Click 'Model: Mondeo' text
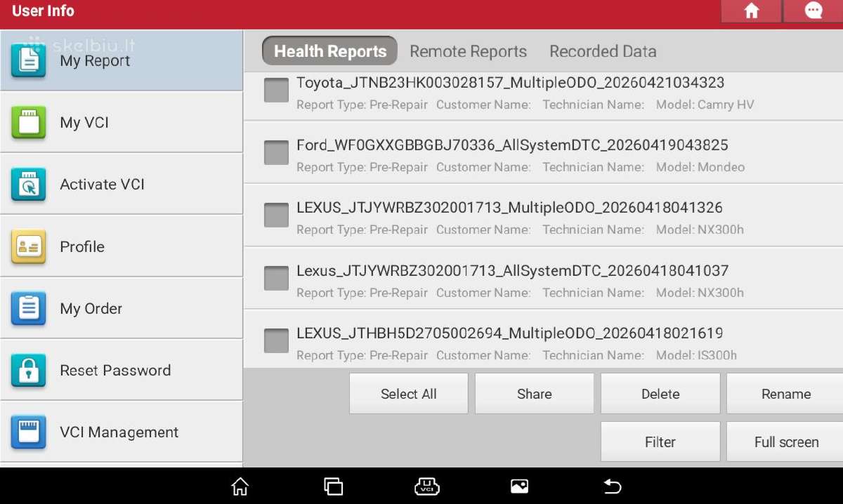 point(700,167)
